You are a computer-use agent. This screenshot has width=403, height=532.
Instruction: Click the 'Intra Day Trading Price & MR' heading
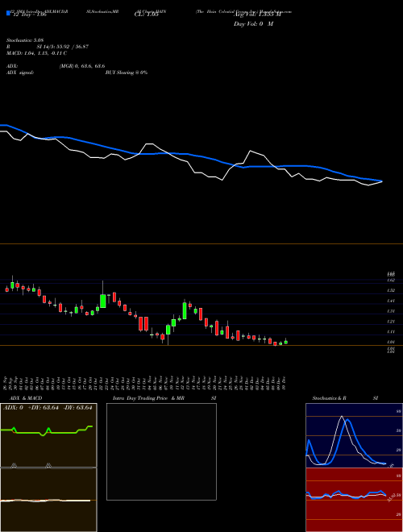coord(149,398)
